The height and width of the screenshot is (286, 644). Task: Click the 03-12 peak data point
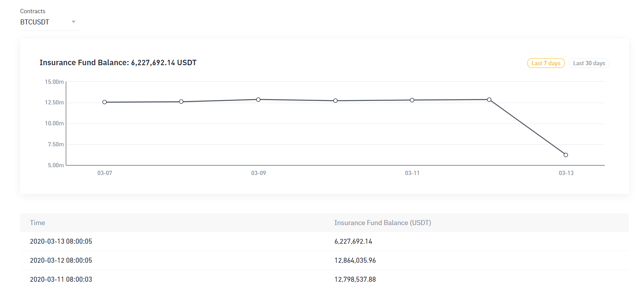coord(489,100)
